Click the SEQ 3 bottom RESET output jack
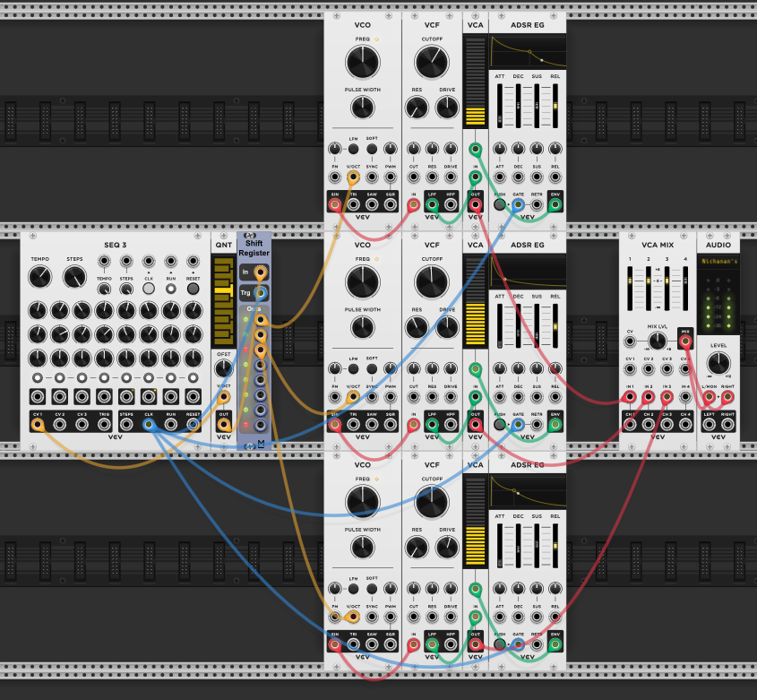This screenshot has height=700, width=757. (x=194, y=425)
